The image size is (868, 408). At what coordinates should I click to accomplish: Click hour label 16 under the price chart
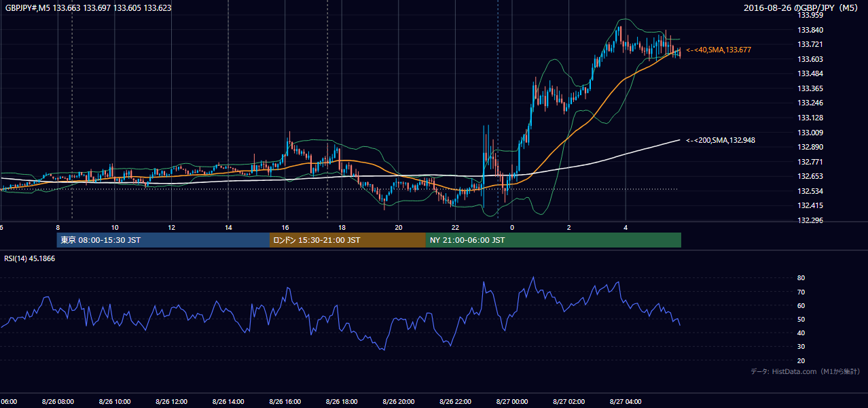(x=285, y=227)
